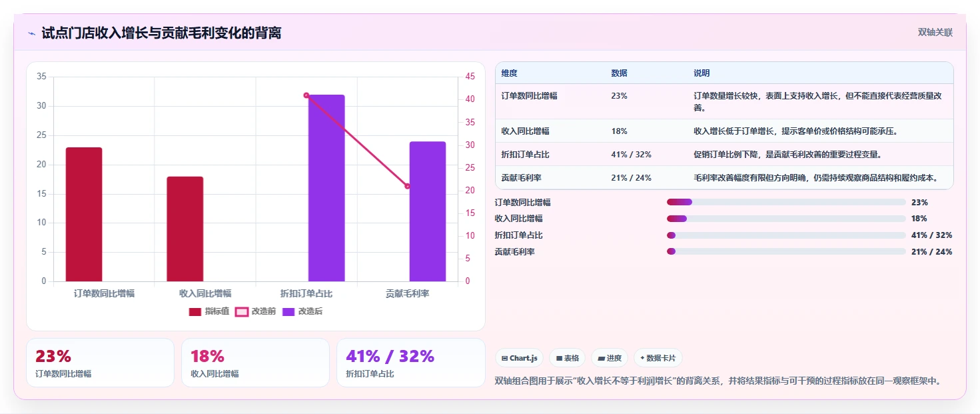The width and height of the screenshot is (980, 414).
Task: Click the x-axis label 折扣订单占比
Action: [x=306, y=293]
